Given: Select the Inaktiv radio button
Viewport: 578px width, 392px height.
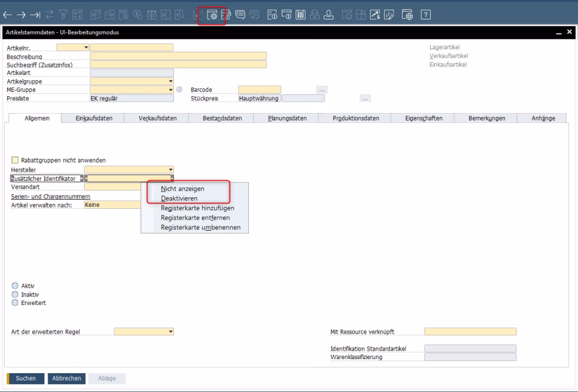Looking at the screenshot, I should pos(15,294).
